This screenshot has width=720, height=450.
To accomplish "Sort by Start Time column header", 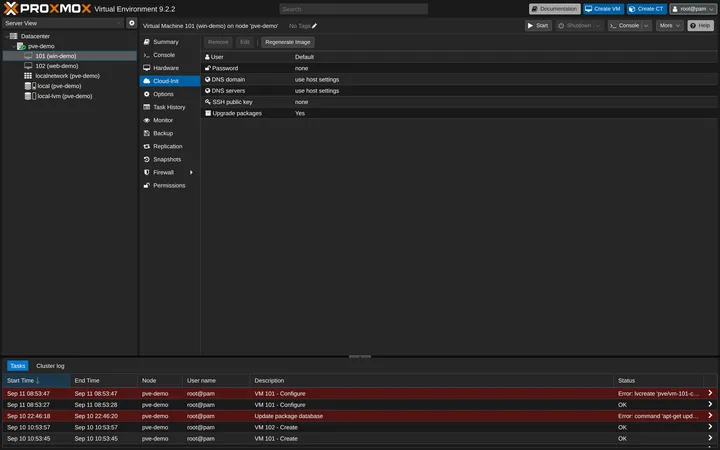I will pos(37,381).
